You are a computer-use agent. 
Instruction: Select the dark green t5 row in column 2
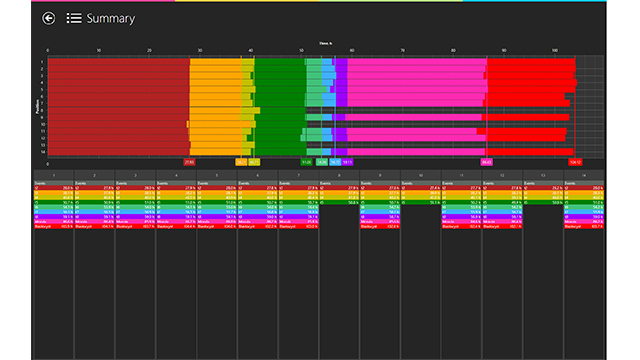pyautogui.click(x=94, y=202)
